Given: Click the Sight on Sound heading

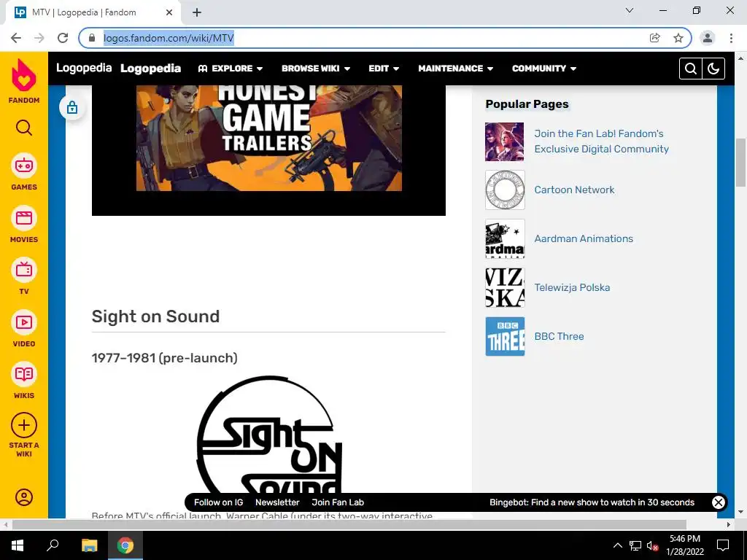Looking at the screenshot, I should pos(155,316).
